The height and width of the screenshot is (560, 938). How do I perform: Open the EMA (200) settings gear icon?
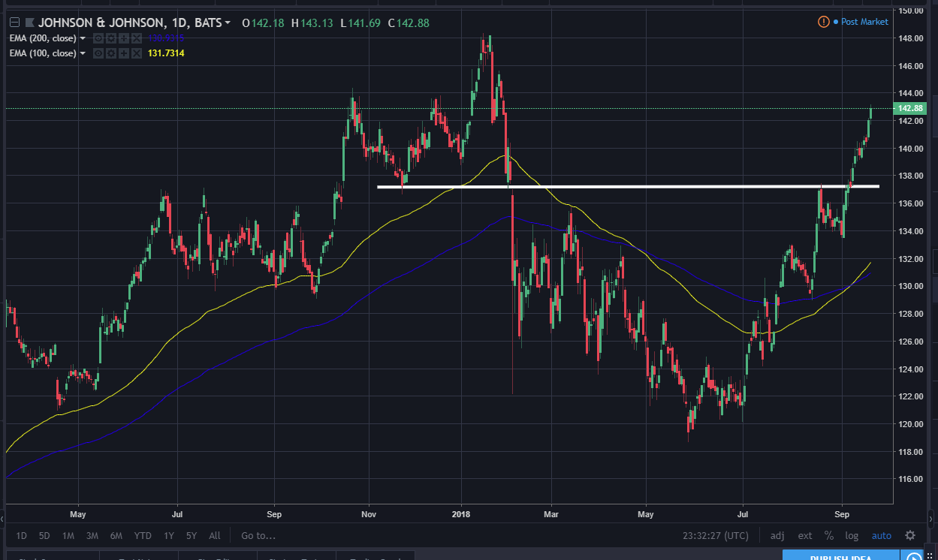110,38
